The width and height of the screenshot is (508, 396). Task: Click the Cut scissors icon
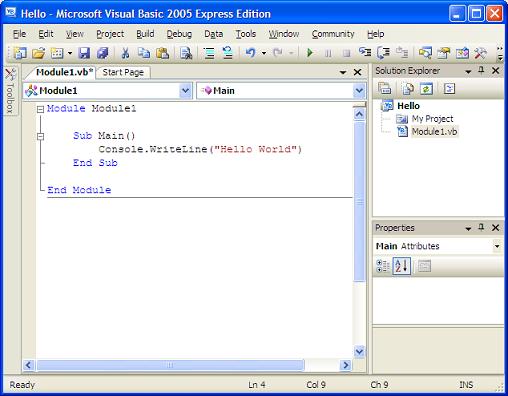coord(125,53)
